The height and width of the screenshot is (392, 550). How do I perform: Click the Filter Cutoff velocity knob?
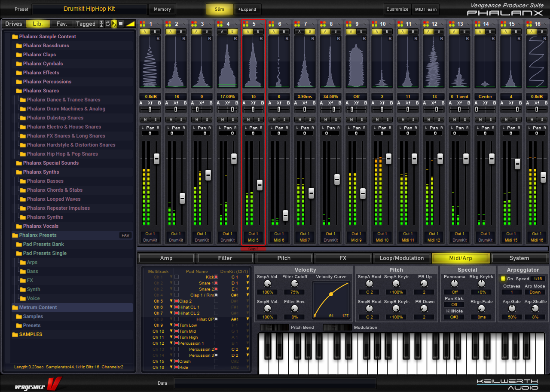(x=294, y=284)
